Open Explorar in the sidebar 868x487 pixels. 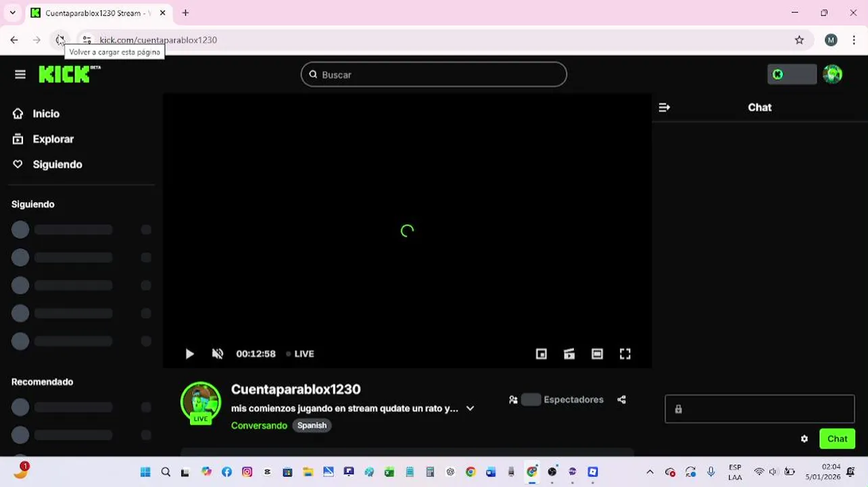click(53, 139)
